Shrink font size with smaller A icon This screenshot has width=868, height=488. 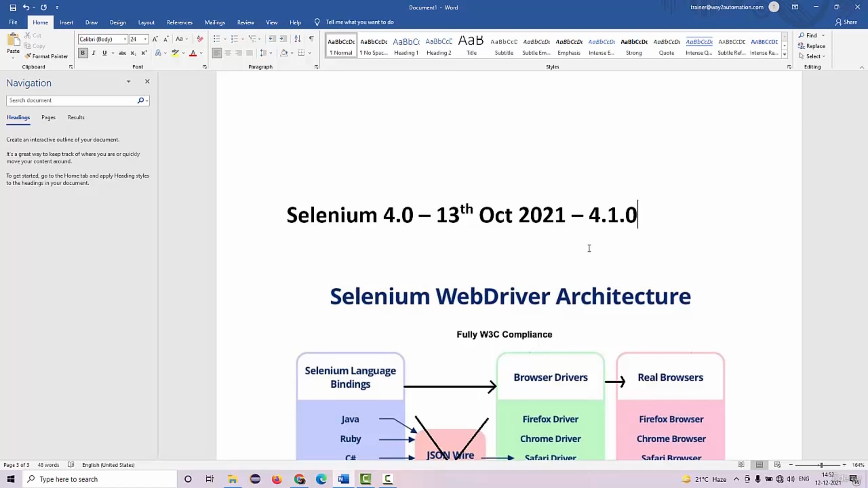coord(166,39)
